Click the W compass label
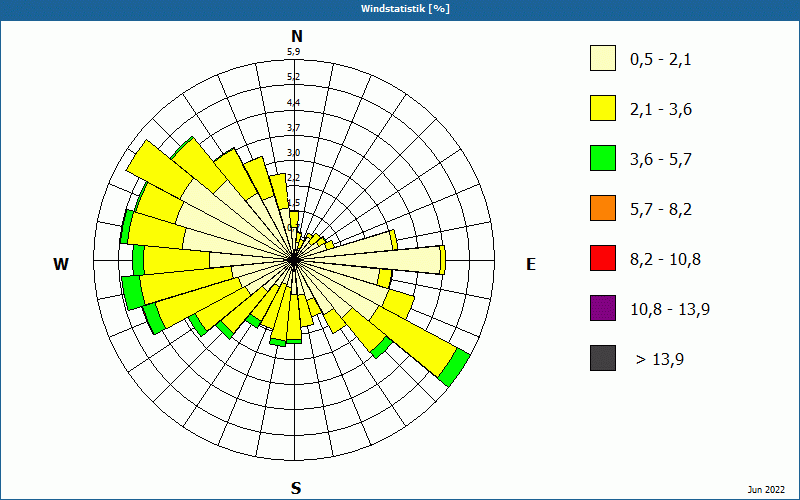Viewport: 800px width, 500px height. pyautogui.click(x=61, y=264)
